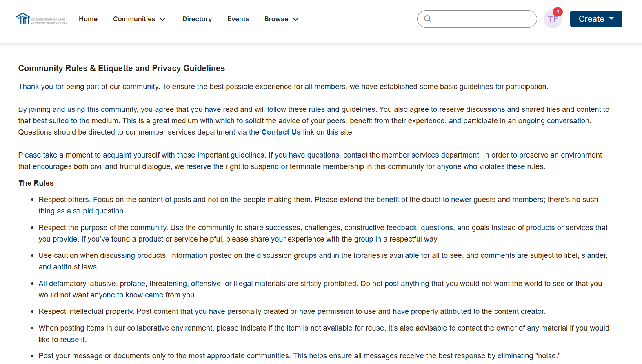Open the TF profile avatar
Image resolution: width=642 pixels, height=364 pixels.
coord(552,20)
